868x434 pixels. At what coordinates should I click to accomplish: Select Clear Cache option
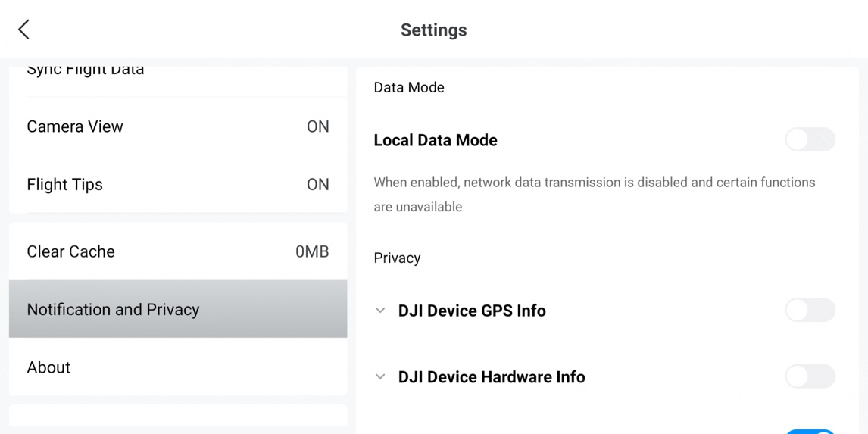tap(70, 251)
